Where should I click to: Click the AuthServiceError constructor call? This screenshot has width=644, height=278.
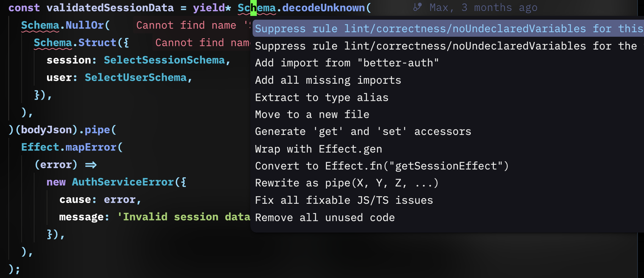[123, 182]
